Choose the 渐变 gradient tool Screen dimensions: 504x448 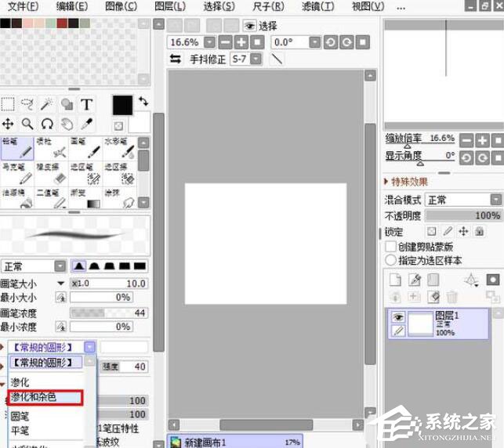pyautogui.click(x=85, y=198)
